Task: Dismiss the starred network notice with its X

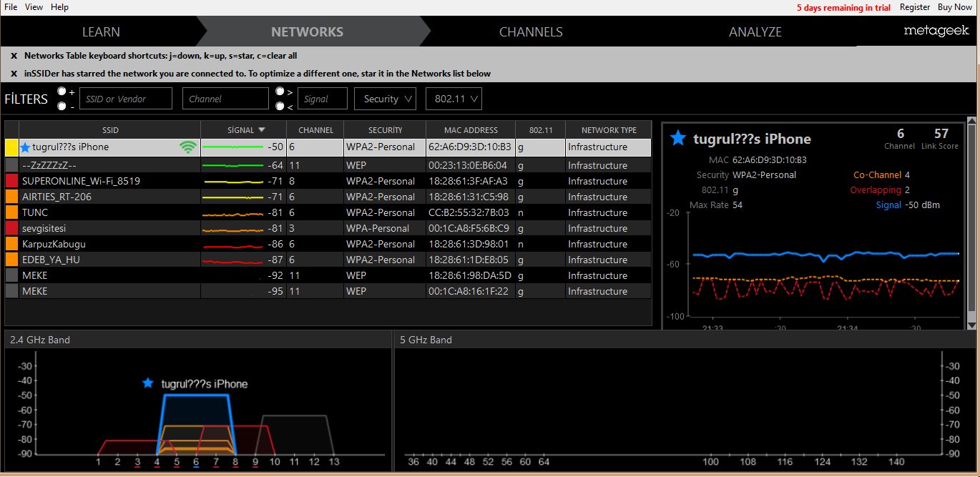Action: (x=14, y=74)
